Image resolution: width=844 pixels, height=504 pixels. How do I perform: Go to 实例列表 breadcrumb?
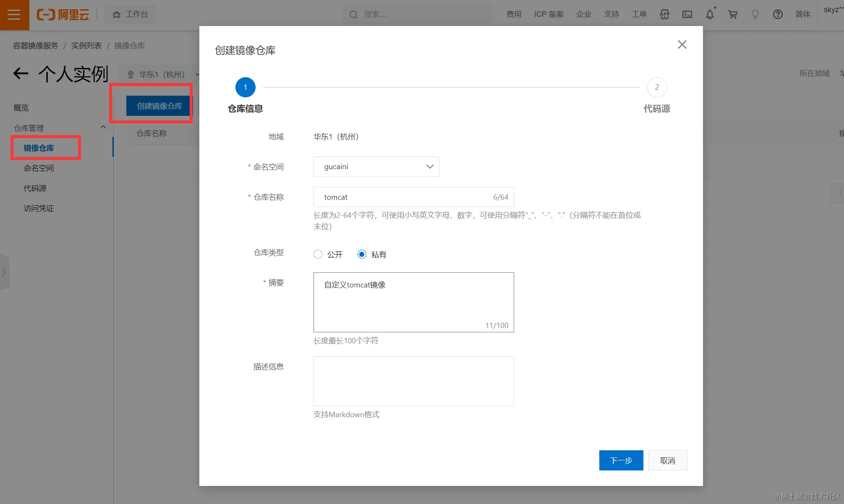(86, 45)
